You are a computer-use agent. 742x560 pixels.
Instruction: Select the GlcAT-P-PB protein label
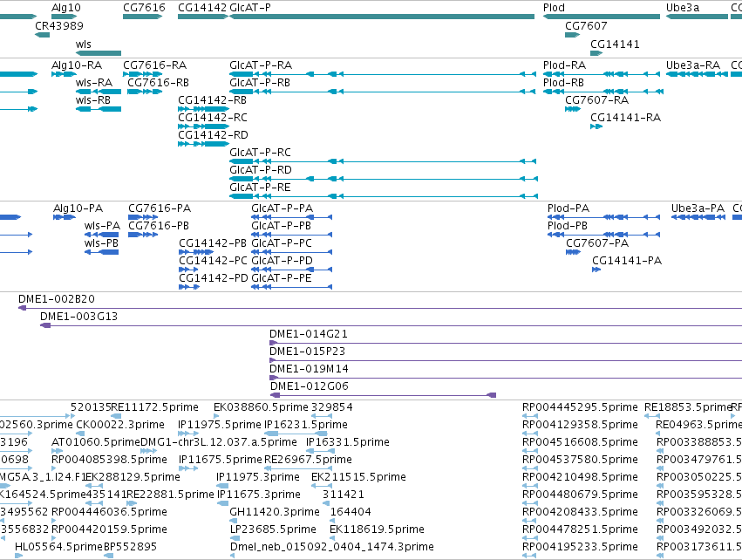(x=281, y=226)
